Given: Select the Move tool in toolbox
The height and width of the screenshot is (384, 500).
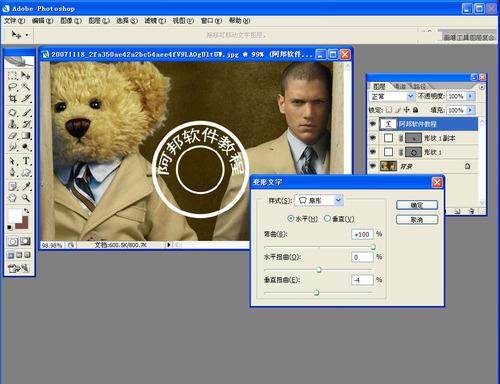Looking at the screenshot, I should pyautogui.click(x=26, y=76).
